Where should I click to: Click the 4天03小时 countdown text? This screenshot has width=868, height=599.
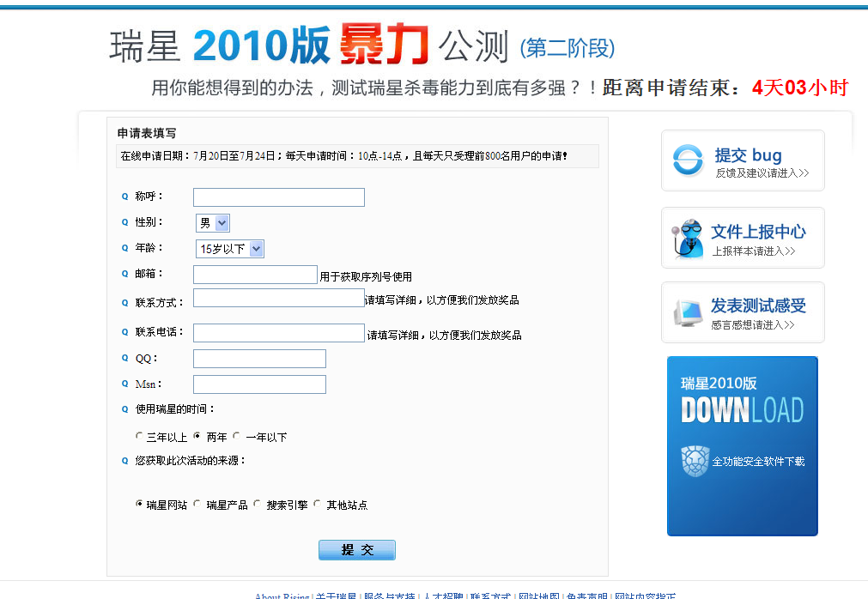[800, 88]
